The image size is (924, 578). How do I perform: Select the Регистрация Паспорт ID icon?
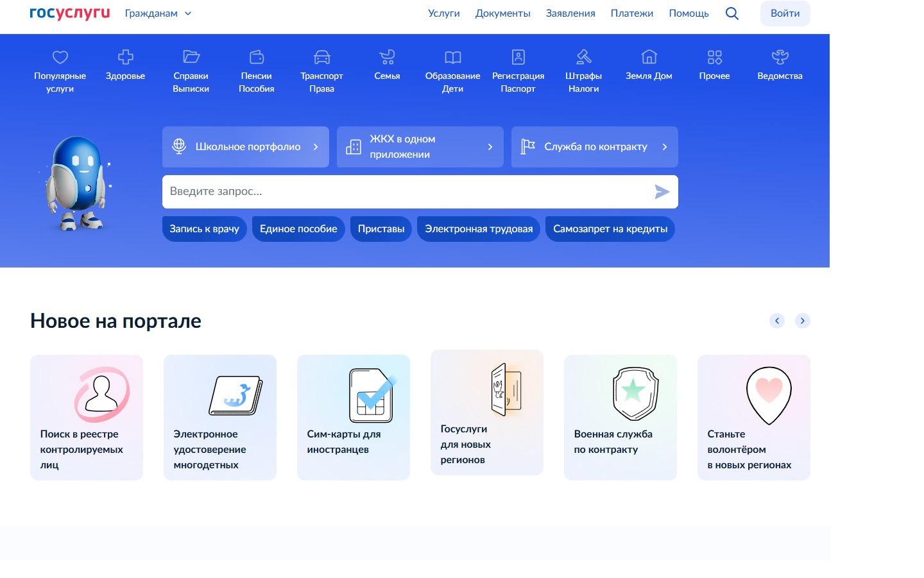(518, 57)
